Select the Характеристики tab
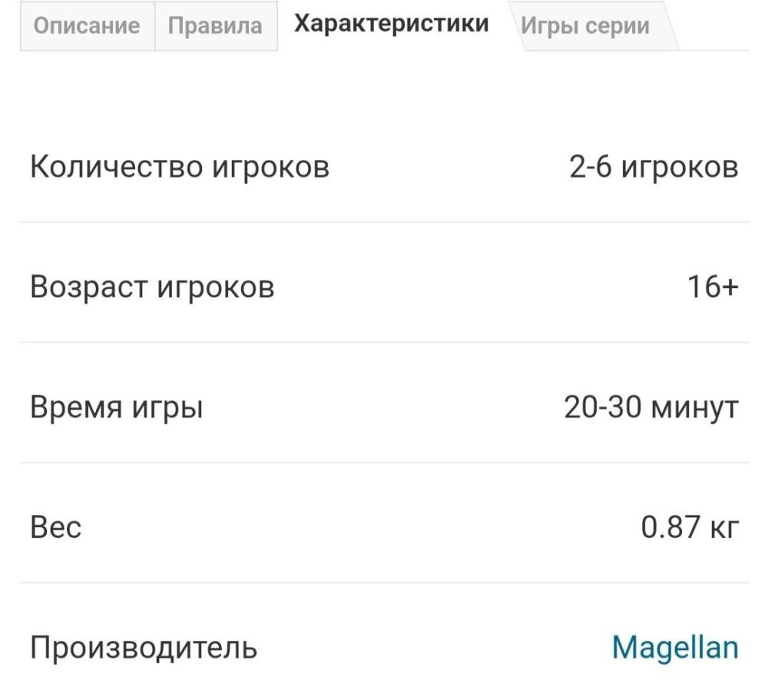Viewport: 768px width, 700px height. (392, 25)
